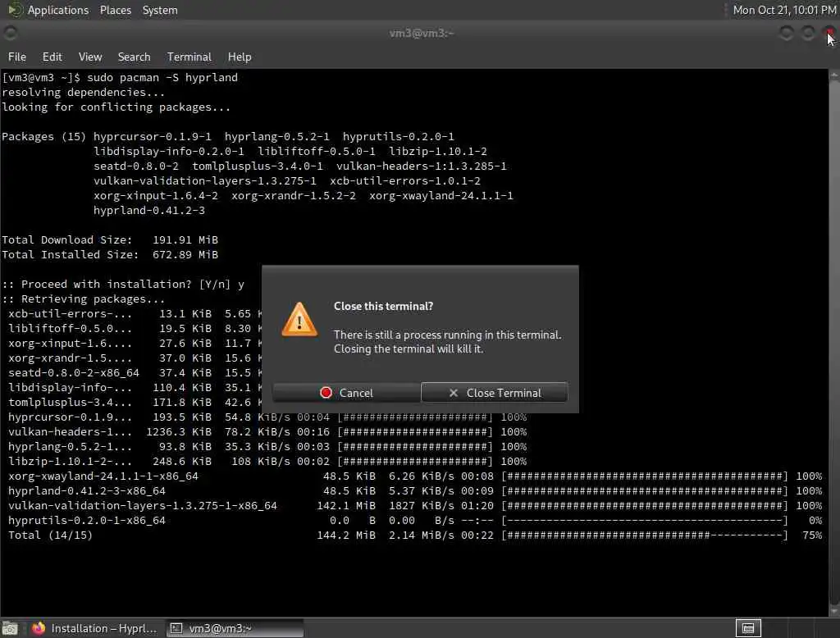Click the 75% value on Total row
The height and width of the screenshot is (638, 840).
812,535
